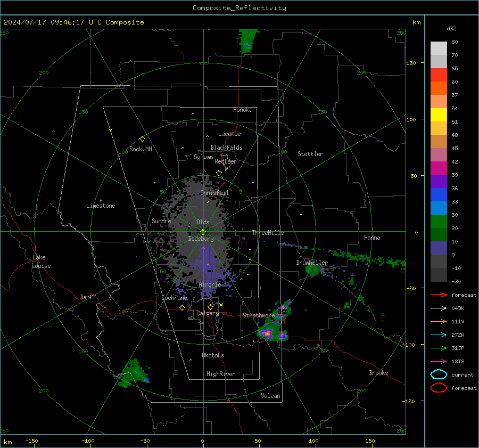Click the Stettler city label
Screen dimensions: 479x448
tap(310, 154)
